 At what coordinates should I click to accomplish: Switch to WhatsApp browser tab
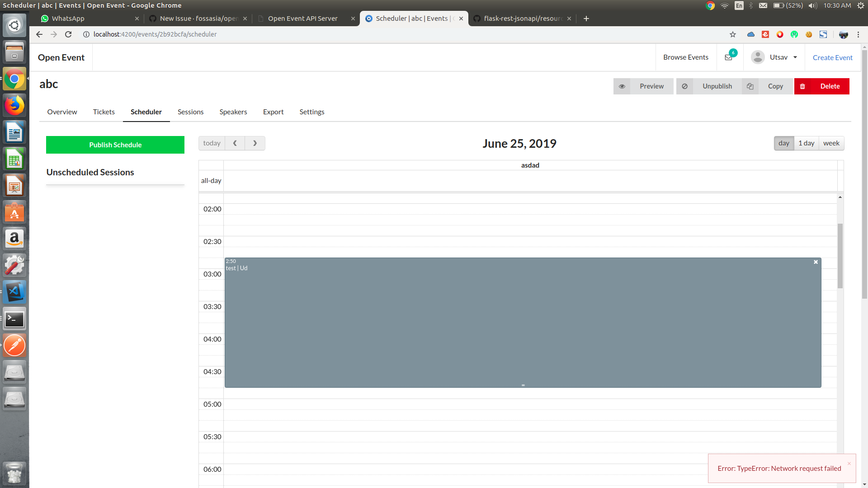pyautogui.click(x=90, y=19)
